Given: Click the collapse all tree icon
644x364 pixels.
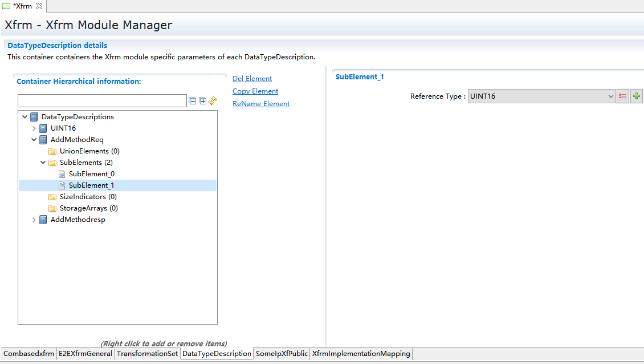Looking at the screenshot, I should coord(193,101).
